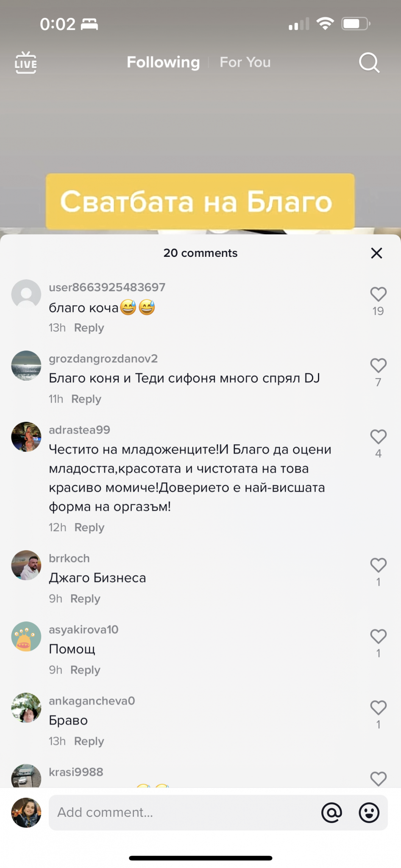401x868 pixels.
Task: Toggle heart on ankagancheva0's comment
Action: click(378, 707)
